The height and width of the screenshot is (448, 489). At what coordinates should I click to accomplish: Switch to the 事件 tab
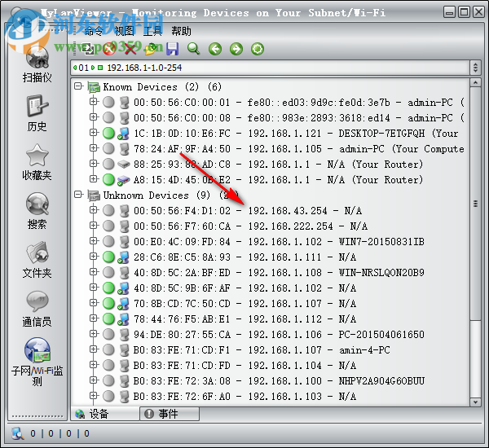click(170, 414)
